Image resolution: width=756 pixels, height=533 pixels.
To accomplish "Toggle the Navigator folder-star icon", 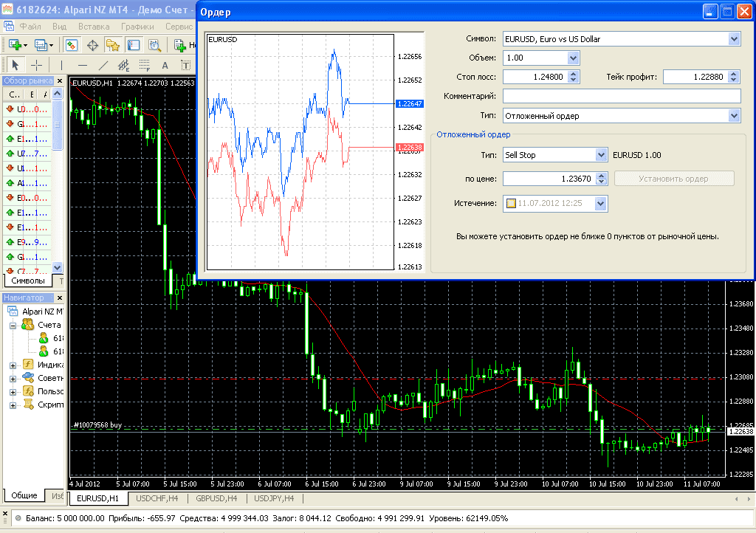I will (x=113, y=45).
